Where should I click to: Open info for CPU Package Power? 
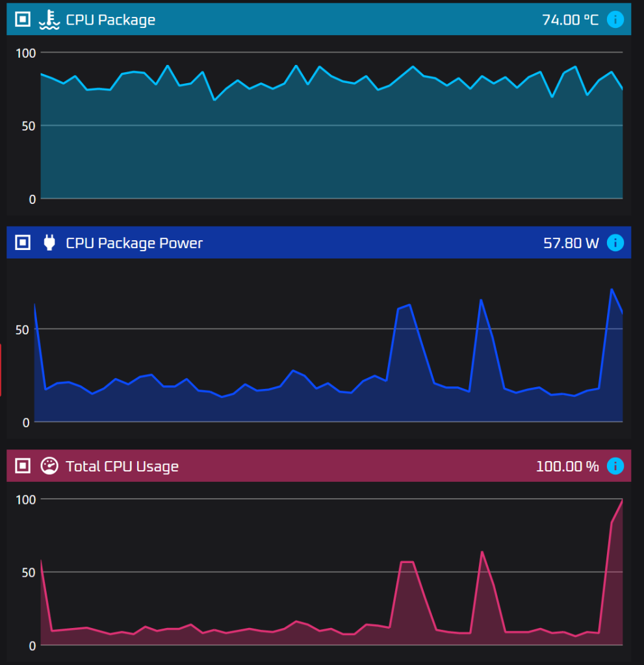[615, 243]
